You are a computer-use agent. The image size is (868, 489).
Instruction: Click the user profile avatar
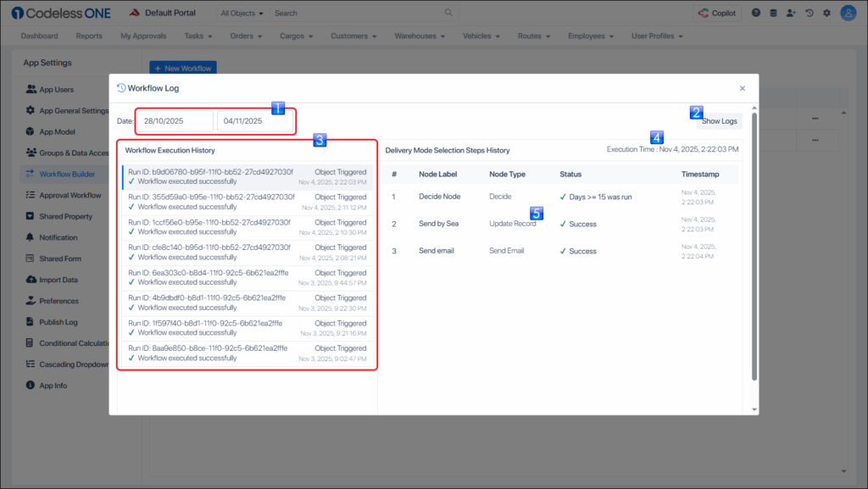point(848,14)
